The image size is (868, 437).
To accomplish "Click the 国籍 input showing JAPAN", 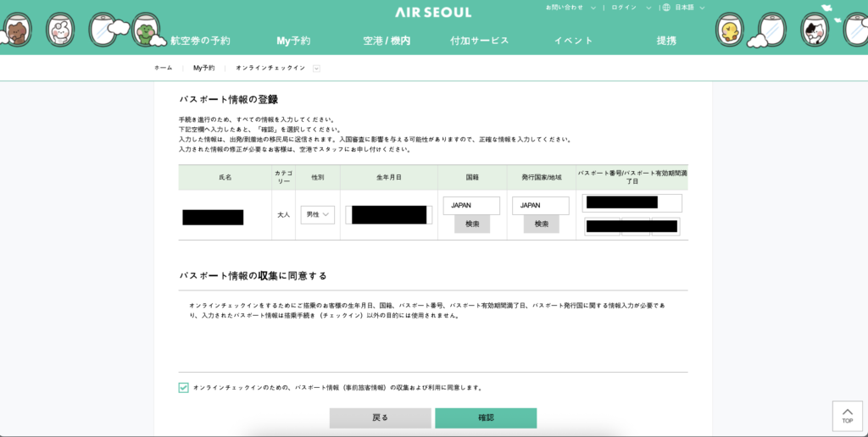I will point(471,205).
